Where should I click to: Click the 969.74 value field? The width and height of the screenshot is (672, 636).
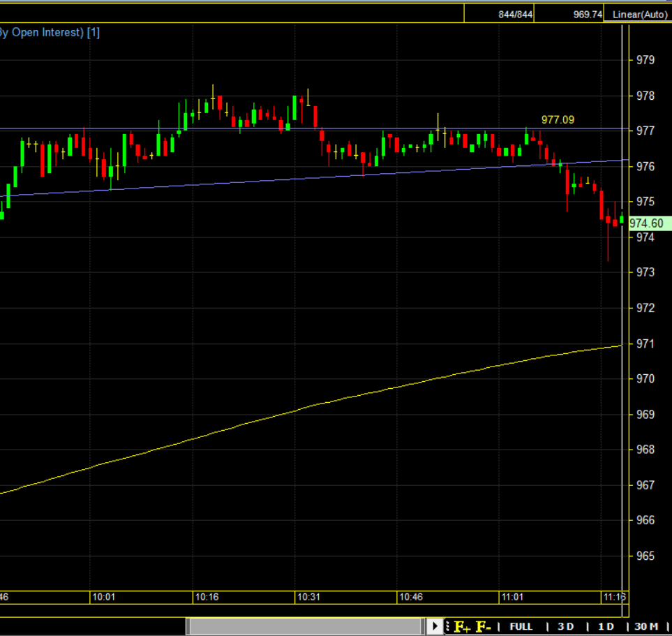(x=569, y=14)
